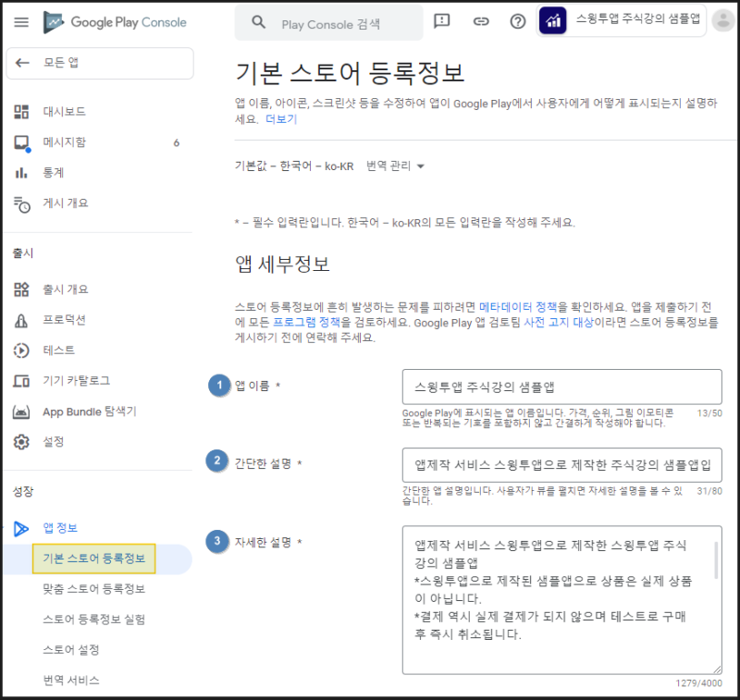Click the 앱 정보 play triangle icon
Screen dimensions: 740x700
pyautogui.click(x=21, y=529)
